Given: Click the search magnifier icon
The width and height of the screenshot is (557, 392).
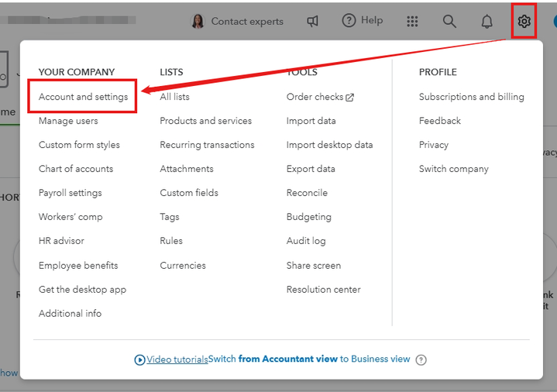Looking at the screenshot, I should [x=449, y=21].
